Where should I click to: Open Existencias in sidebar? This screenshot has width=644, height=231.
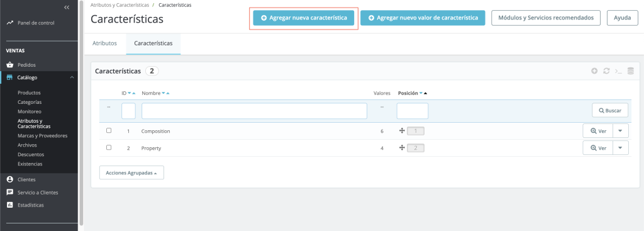coord(30,164)
